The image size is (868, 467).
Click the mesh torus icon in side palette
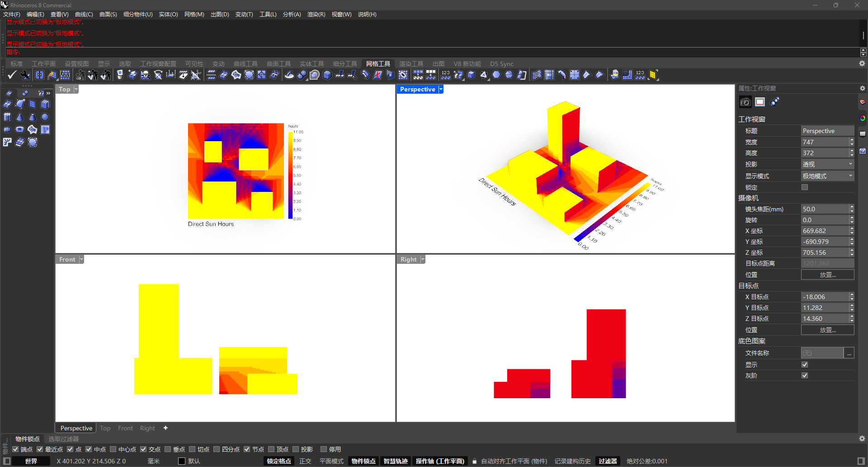click(20, 129)
